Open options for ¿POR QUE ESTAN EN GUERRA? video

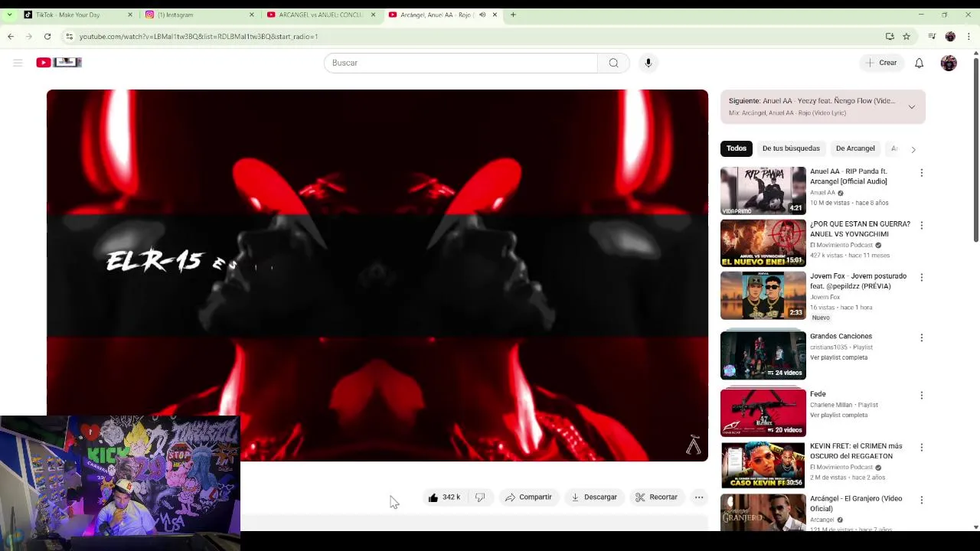coord(922,226)
